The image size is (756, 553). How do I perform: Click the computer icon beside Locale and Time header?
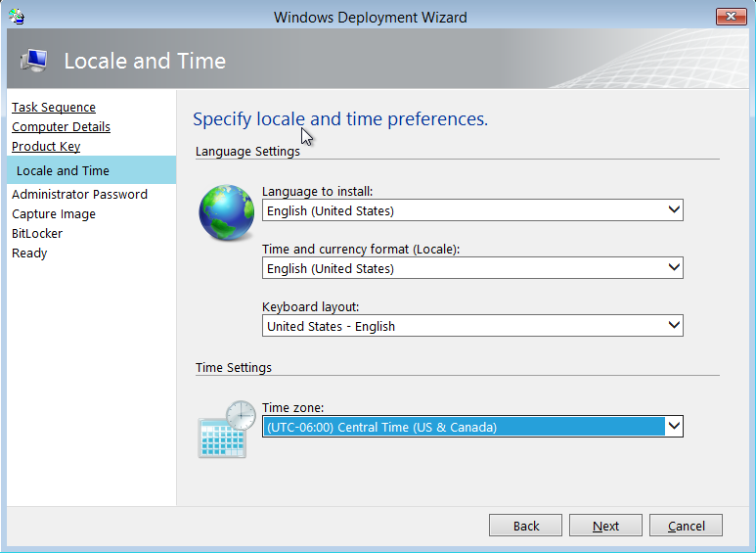[34, 61]
